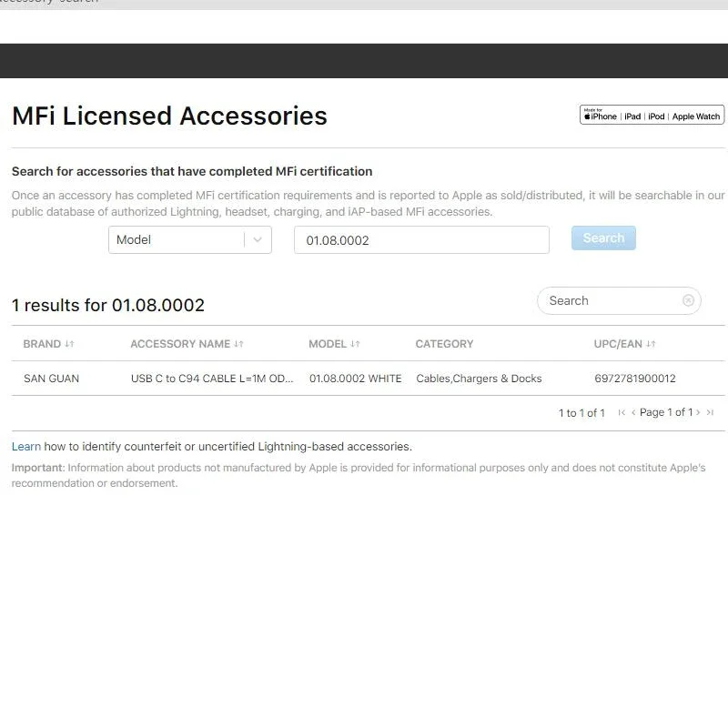
Task: Select the UPC value 6972781900012
Action: pyautogui.click(x=635, y=379)
